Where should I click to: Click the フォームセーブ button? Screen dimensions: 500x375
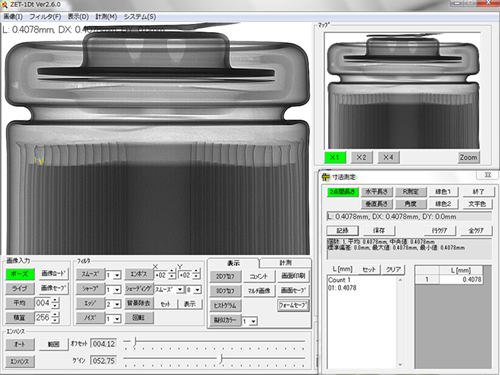[293, 305]
